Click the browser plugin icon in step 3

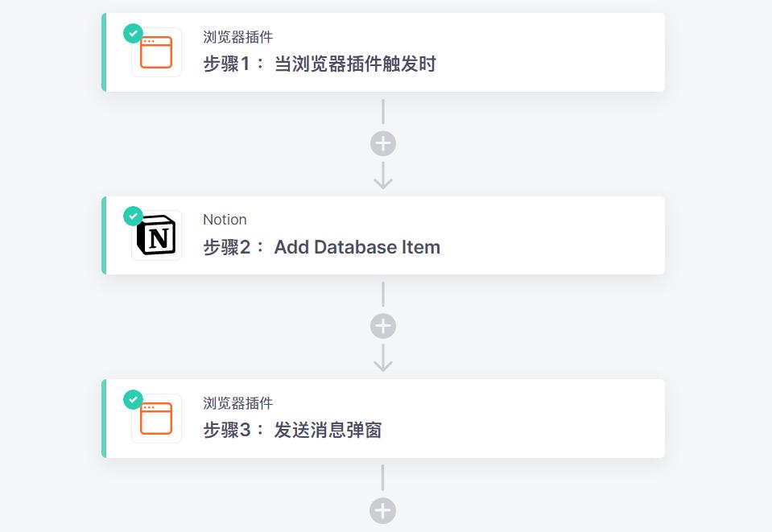pos(155,418)
